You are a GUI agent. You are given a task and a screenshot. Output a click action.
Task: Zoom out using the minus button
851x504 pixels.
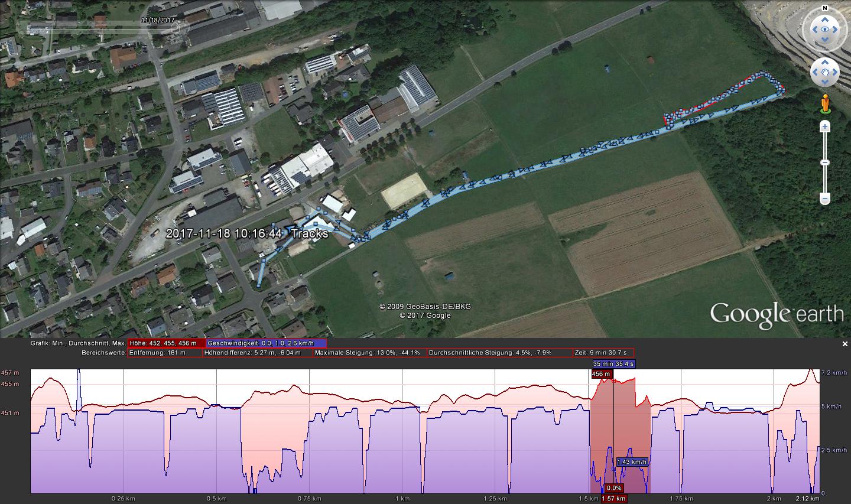[824, 199]
